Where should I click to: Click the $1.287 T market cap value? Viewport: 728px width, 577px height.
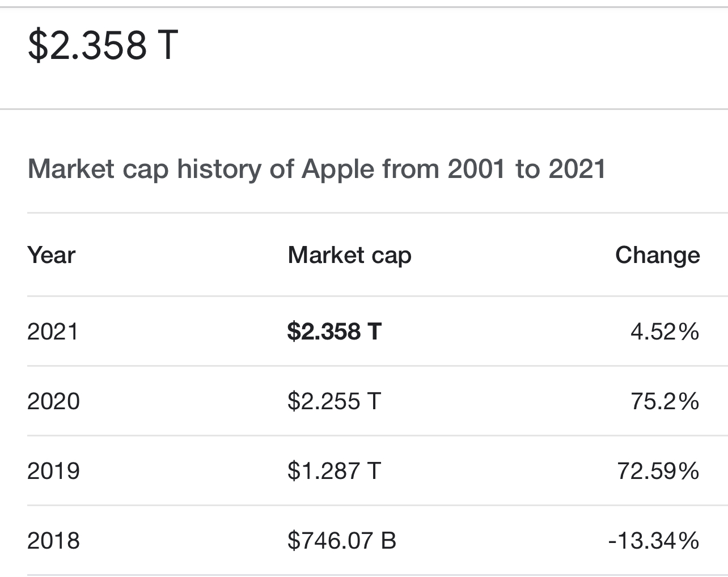pyautogui.click(x=334, y=471)
